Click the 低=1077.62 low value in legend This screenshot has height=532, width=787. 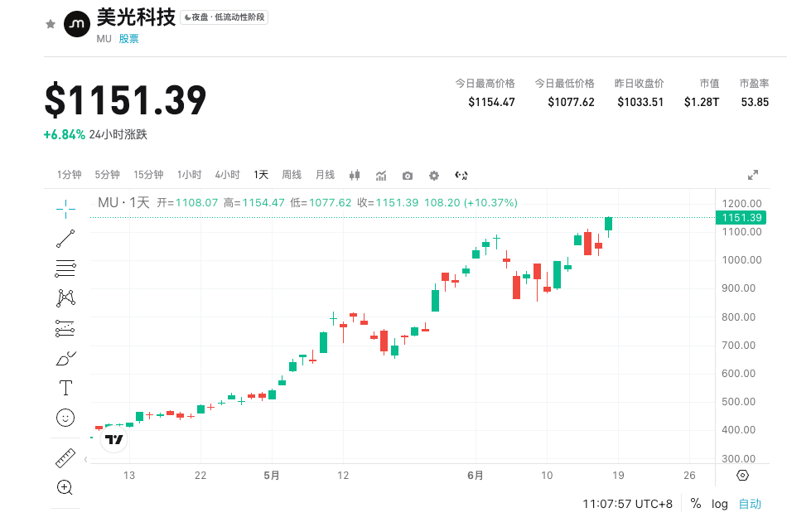pyautogui.click(x=321, y=203)
